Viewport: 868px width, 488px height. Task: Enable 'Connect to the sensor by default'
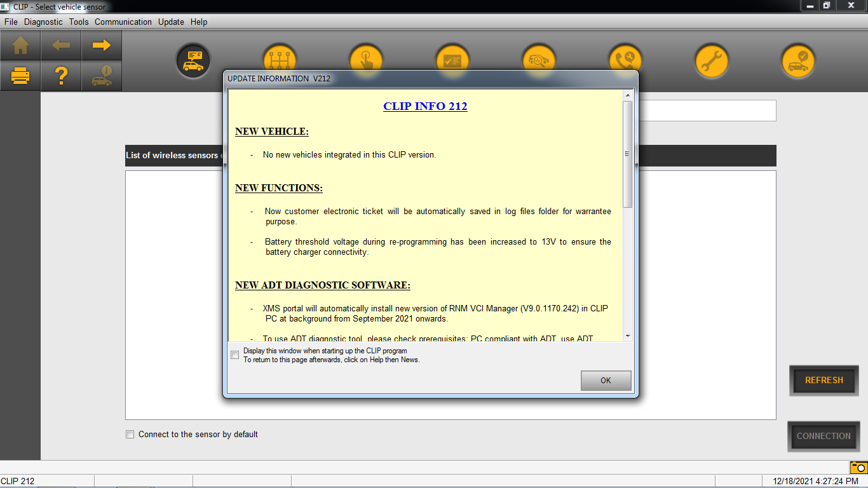[x=130, y=435]
